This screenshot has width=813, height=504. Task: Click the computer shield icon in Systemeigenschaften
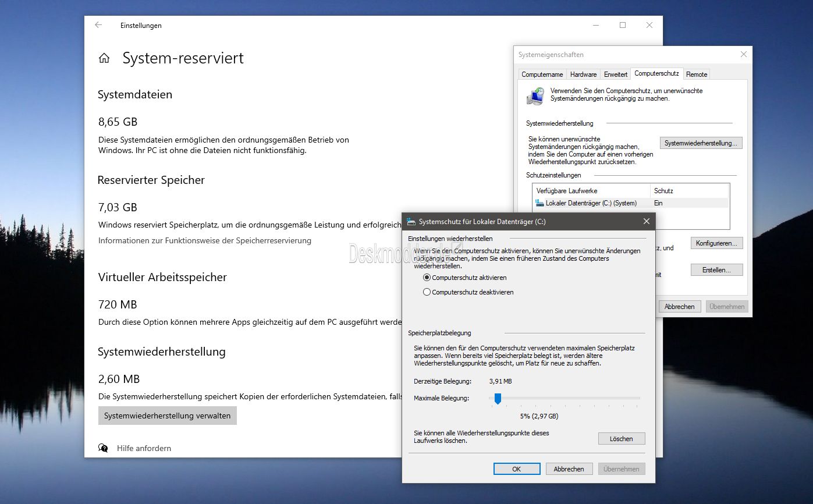point(535,96)
